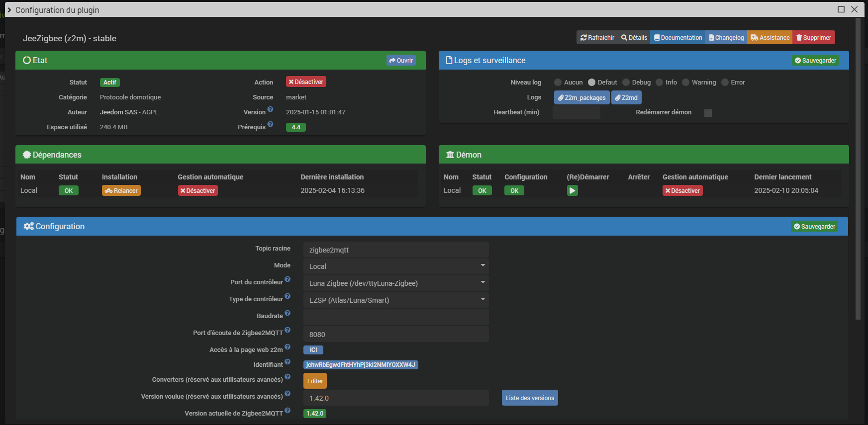The image size is (868, 425).
Task: Open the Documentation link
Action: pos(678,38)
